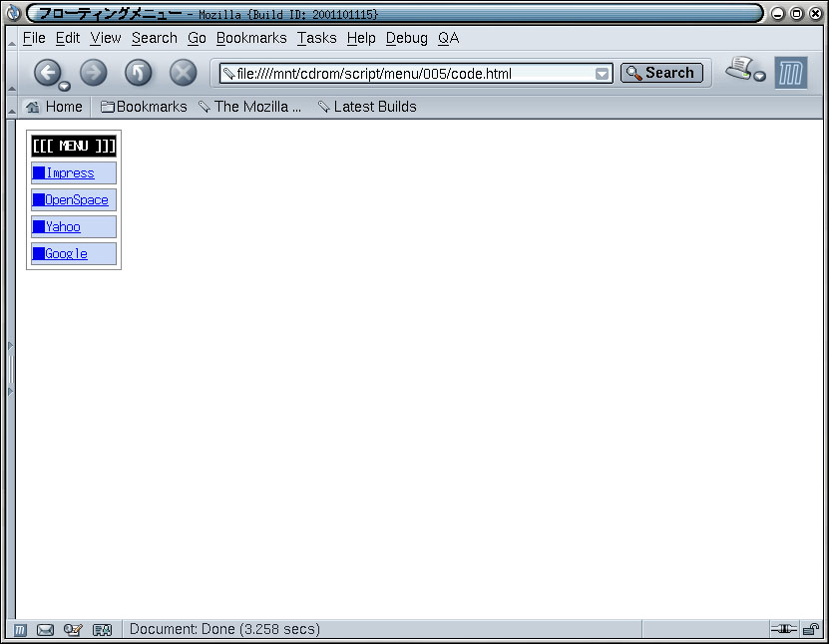
Task: Minimize the Mozilla window
Action: pos(778,13)
